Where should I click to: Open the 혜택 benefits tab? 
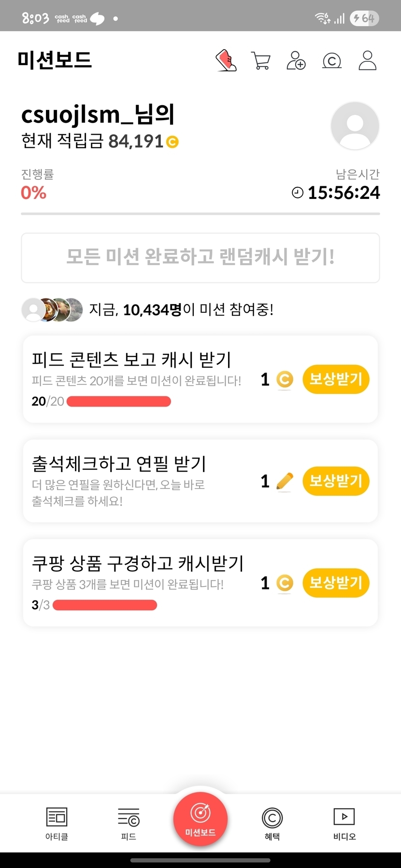[272, 824]
